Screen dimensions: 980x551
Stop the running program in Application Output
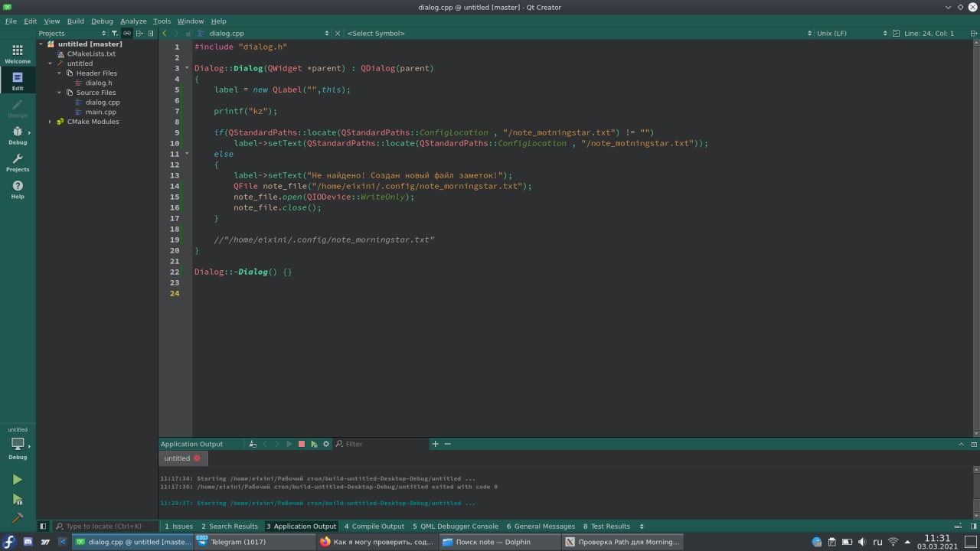click(302, 444)
